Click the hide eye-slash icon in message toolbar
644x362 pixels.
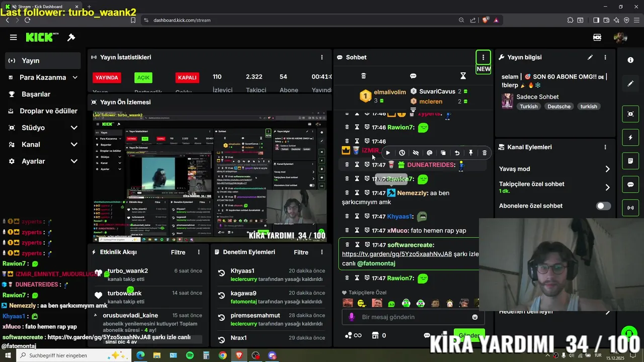point(416,153)
